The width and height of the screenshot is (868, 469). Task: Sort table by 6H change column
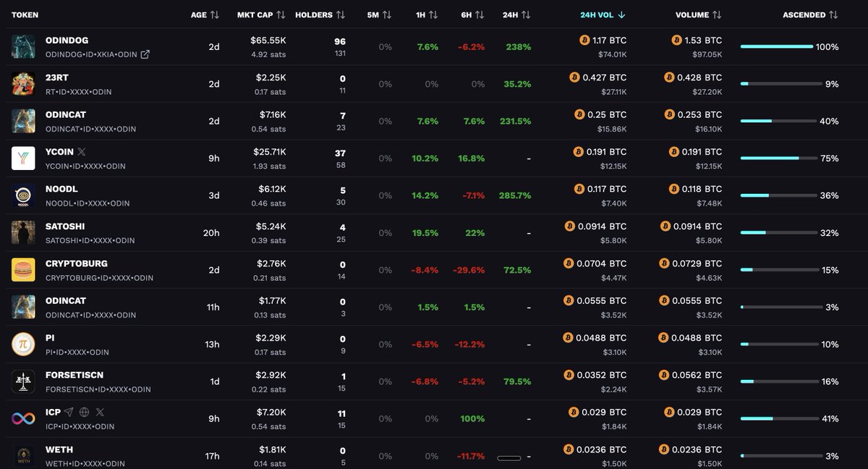click(474, 14)
